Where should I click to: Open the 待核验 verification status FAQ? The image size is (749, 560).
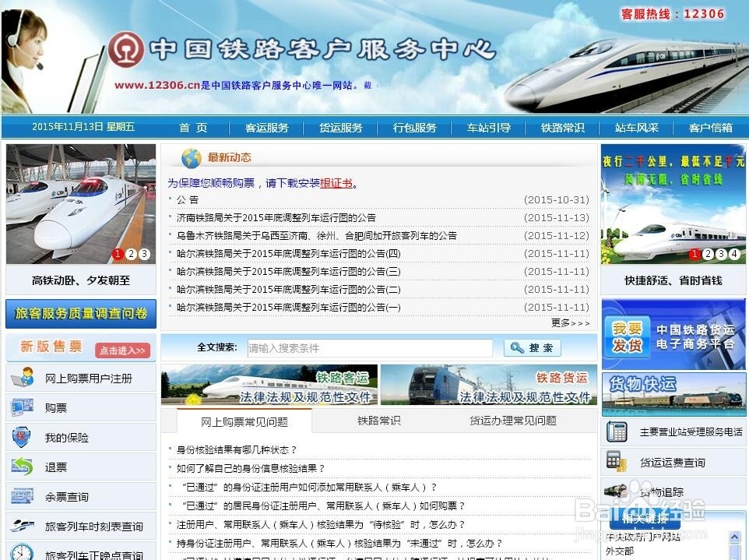321,525
